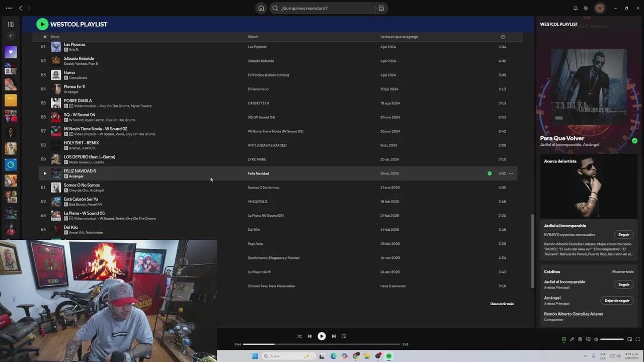
Task: Select HOLY SHIT - REMIX track
Action: click(x=82, y=143)
